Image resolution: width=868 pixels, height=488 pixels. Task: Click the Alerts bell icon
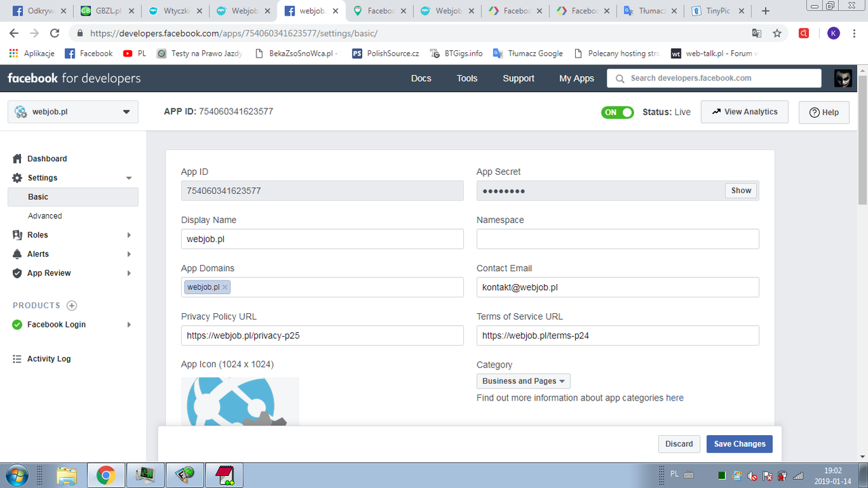[x=18, y=253]
